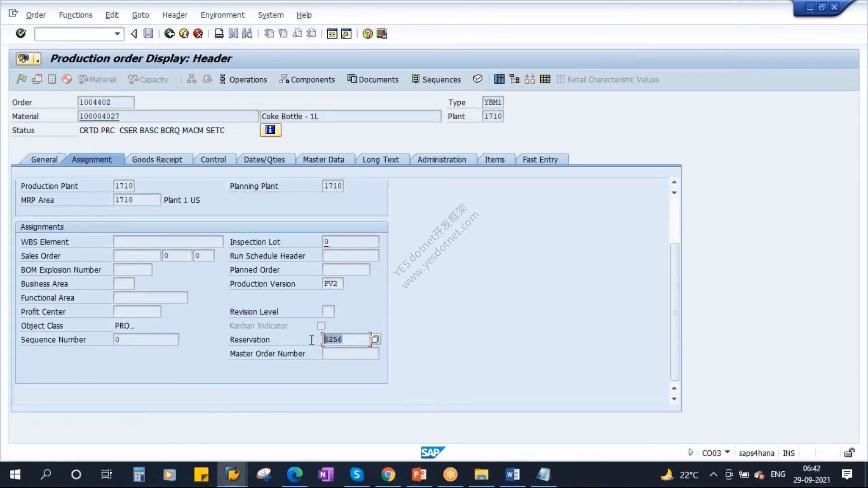The width and height of the screenshot is (868, 488).
Task: Click the cube icon after Sequences
Action: click(x=478, y=79)
